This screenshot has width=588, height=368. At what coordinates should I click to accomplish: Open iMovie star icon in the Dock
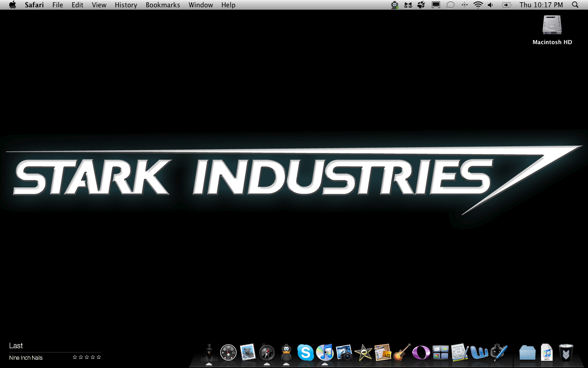point(363,352)
